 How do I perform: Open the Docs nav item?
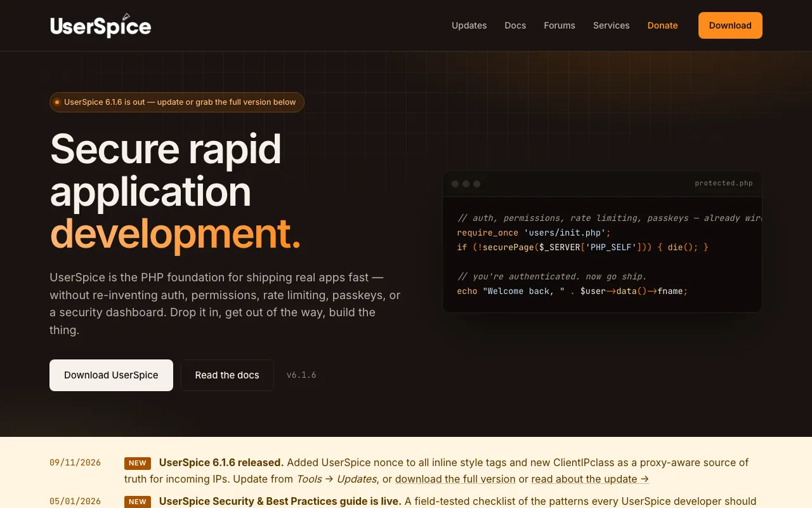(515, 25)
